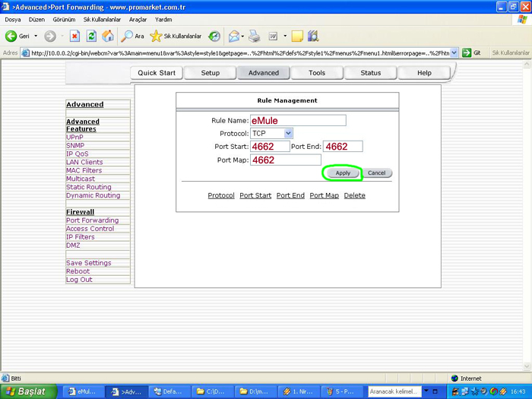The height and width of the screenshot is (399, 532).
Task: Click the taskbar search box Aranacak kelime
Action: click(x=394, y=391)
